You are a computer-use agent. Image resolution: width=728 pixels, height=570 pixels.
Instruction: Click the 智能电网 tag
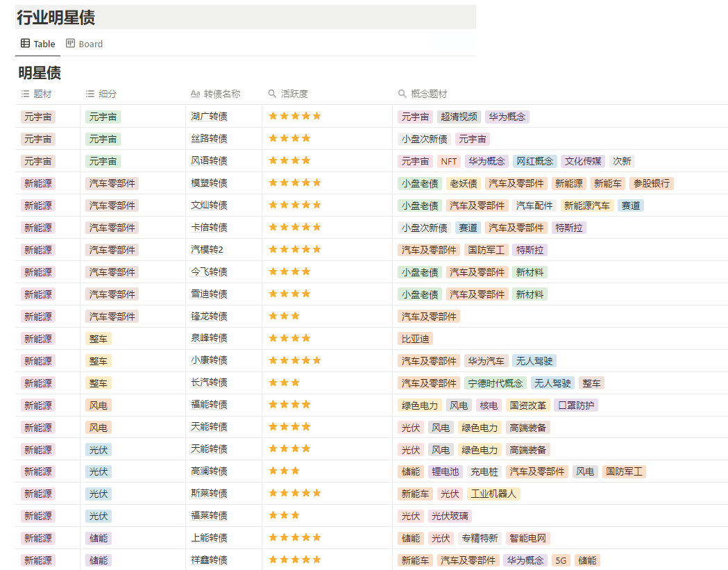coord(528,539)
